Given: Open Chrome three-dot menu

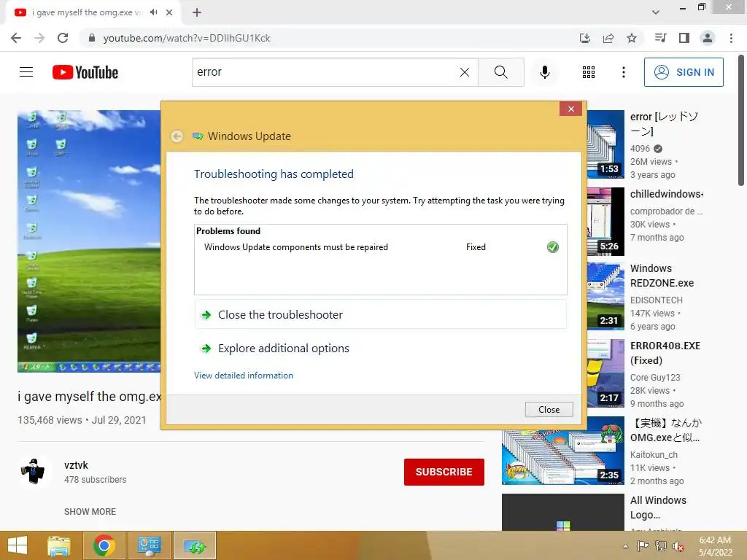Looking at the screenshot, I should click(x=731, y=38).
